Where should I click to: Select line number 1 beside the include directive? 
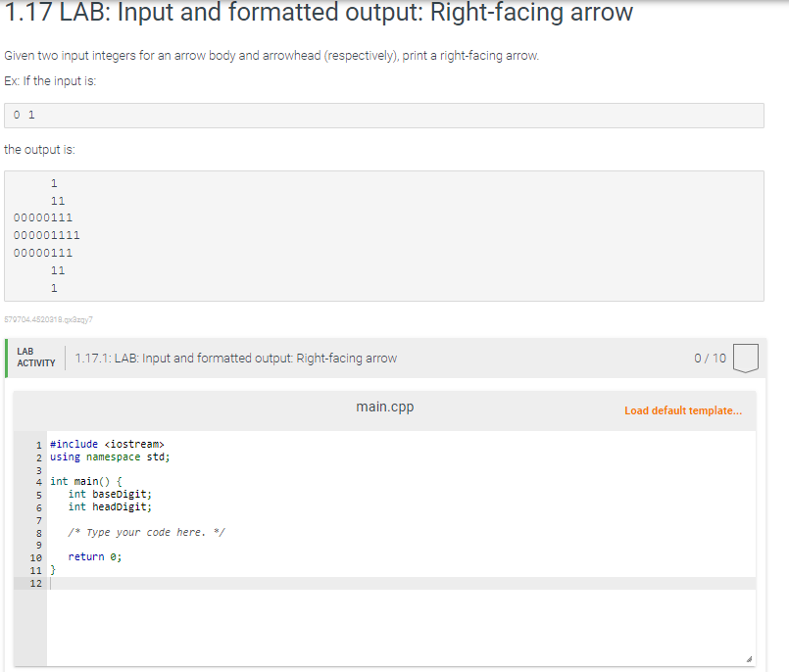[x=37, y=444]
